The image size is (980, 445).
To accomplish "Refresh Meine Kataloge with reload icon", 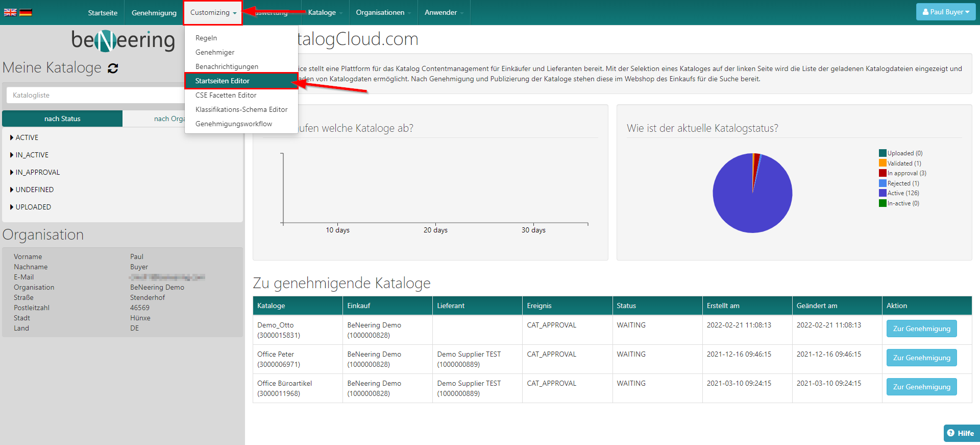I will pos(113,68).
